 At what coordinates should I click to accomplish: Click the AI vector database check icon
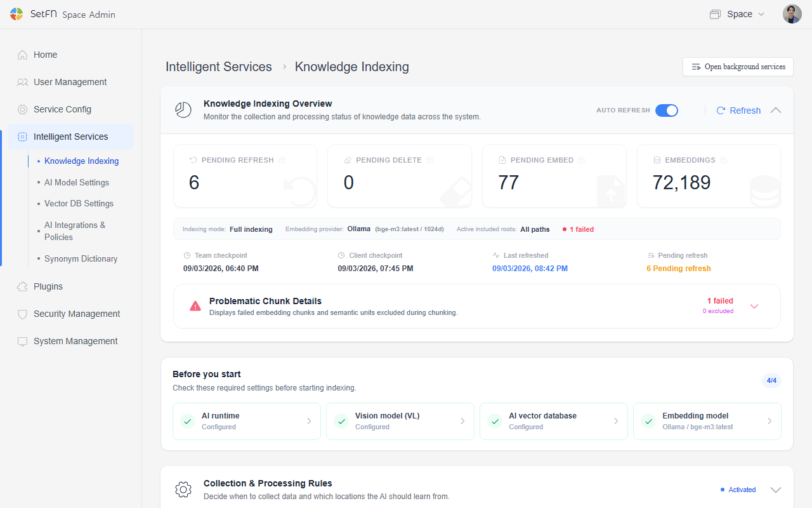point(495,421)
